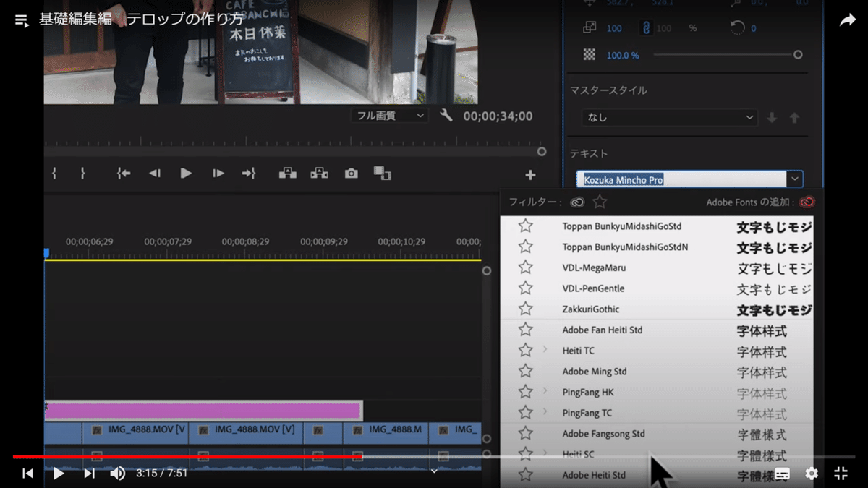Viewport: 868px width, 488px height.
Task: Filter fonts by favorites star
Action: pyautogui.click(x=600, y=202)
